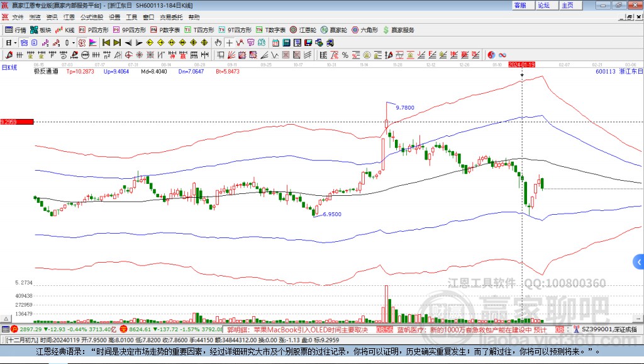Step chart left with black left arrow
Viewport: 644px width, 364px height.
click(128, 43)
